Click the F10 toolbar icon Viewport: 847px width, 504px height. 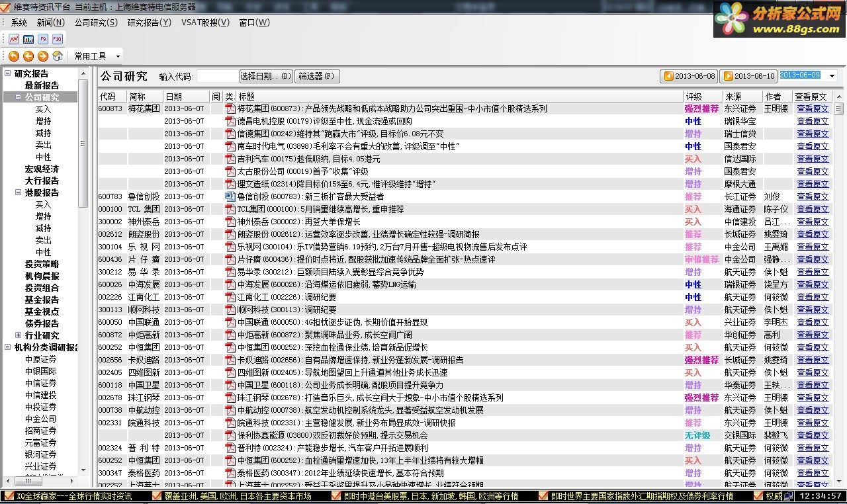(x=58, y=39)
